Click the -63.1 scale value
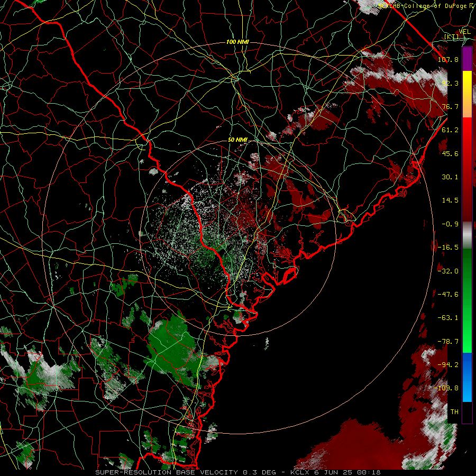476x476 pixels. [x=448, y=318]
